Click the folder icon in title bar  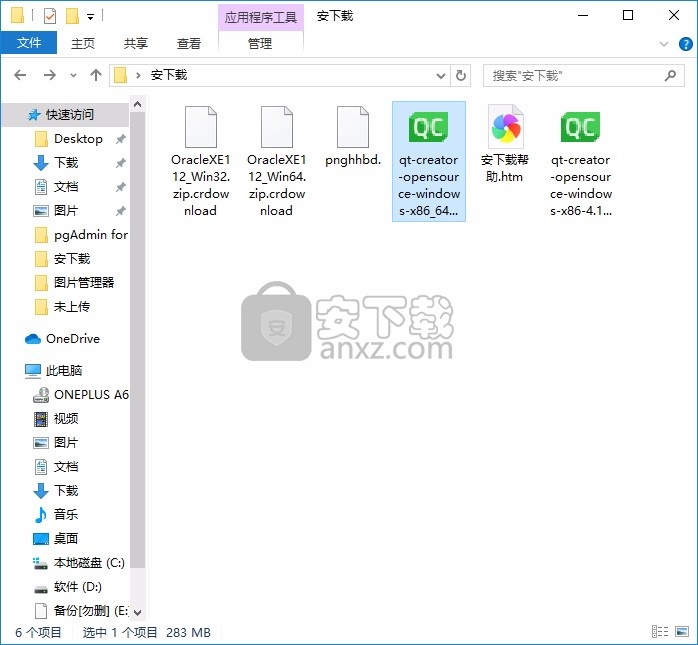point(17,16)
